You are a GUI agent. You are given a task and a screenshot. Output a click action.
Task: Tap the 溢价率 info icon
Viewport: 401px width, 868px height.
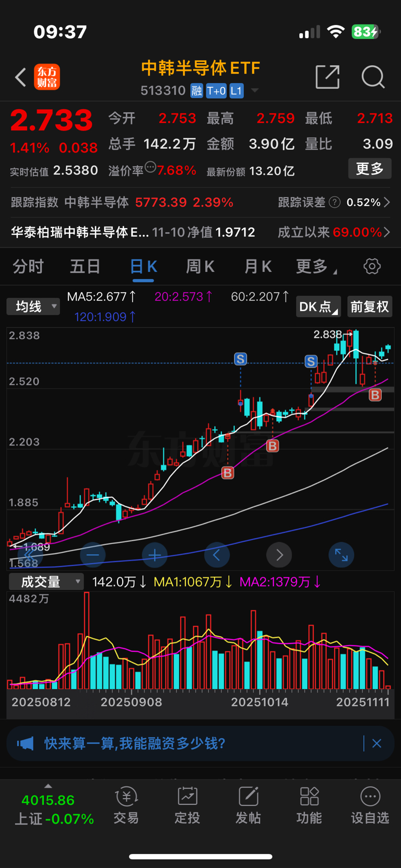point(150,168)
